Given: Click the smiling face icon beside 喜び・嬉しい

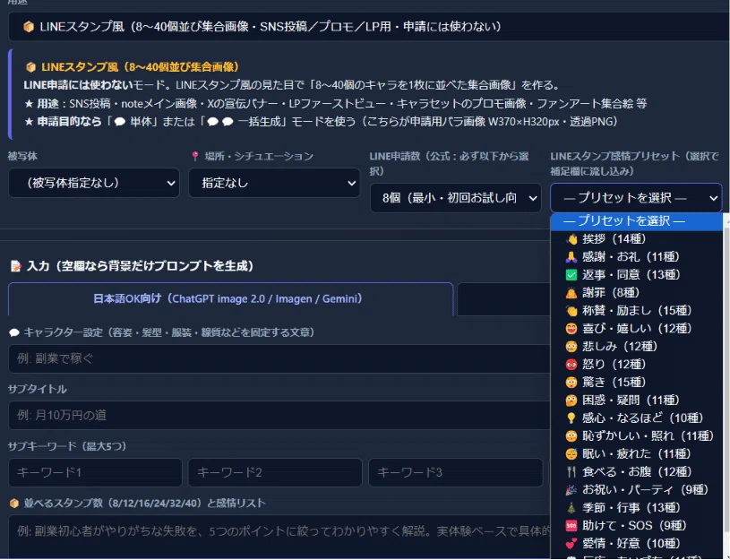Looking at the screenshot, I should pyautogui.click(x=571, y=329).
